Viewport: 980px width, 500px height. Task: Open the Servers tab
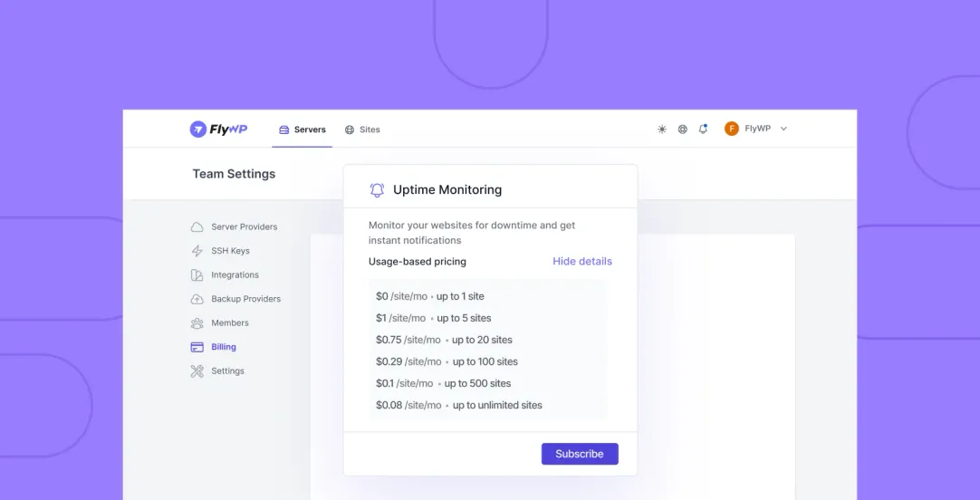click(x=303, y=130)
